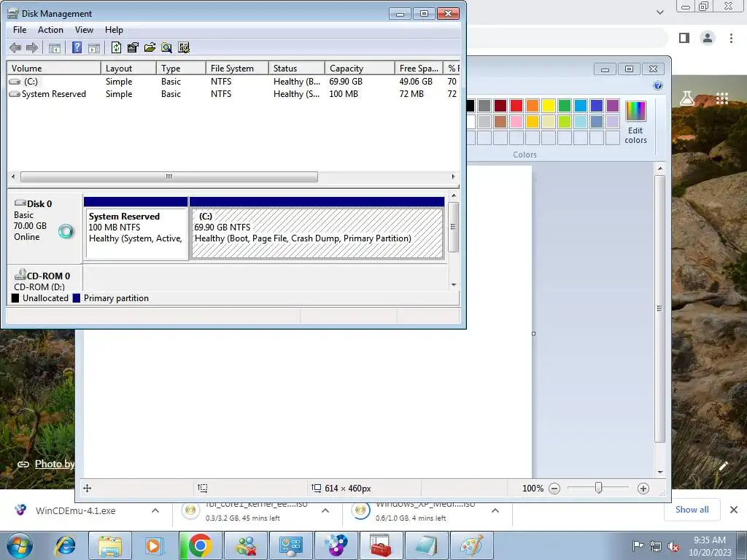The width and height of the screenshot is (747, 560).
Task: Click the Paint help question-mark icon
Action: 658,86
